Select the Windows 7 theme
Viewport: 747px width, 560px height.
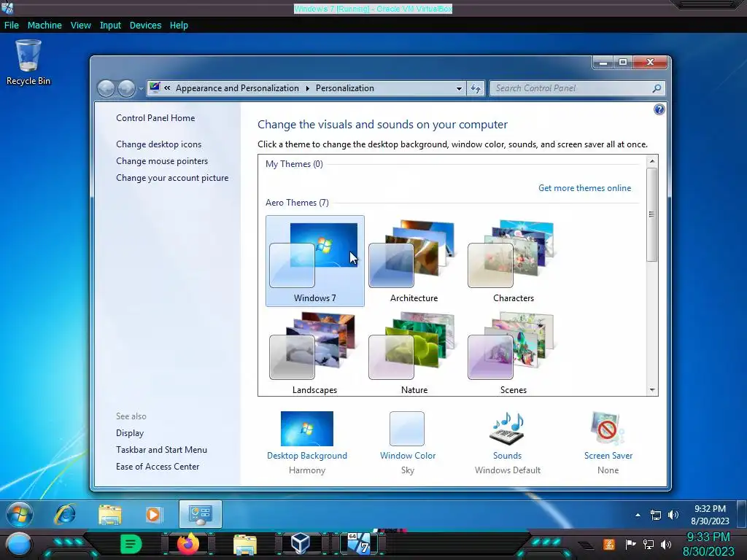[x=315, y=261]
